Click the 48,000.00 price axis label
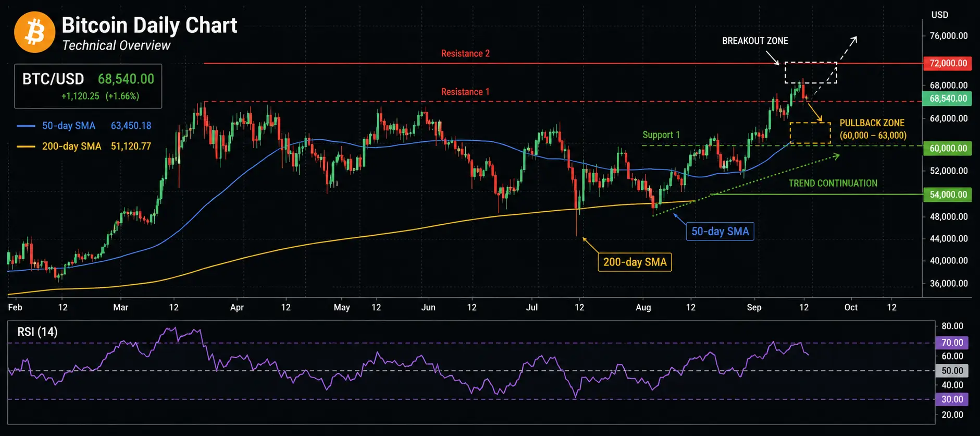The image size is (980, 436). pyautogui.click(x=949, y=216)
